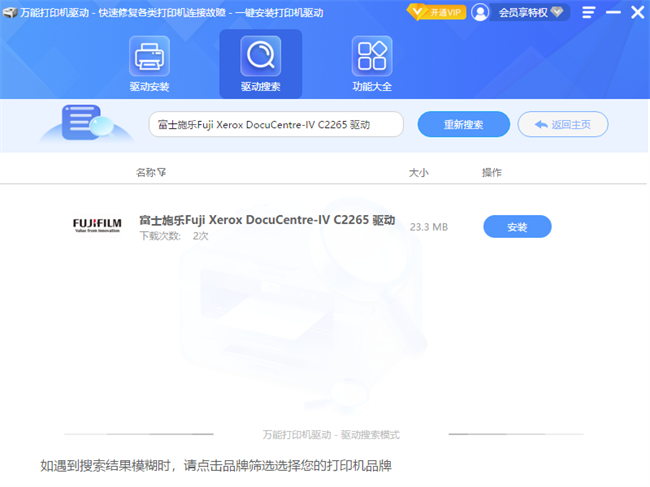
Task: Minimize the window from the title bar
Action: pos(612,12)
